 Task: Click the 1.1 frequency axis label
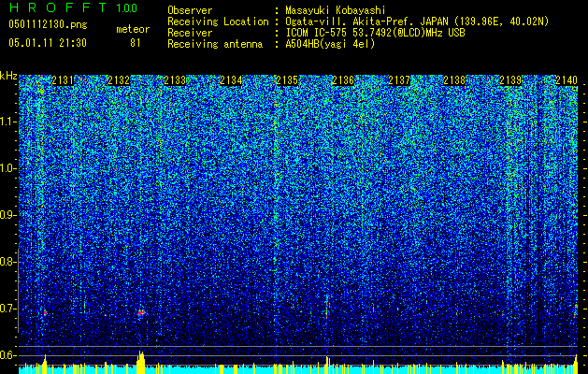point(8,122)
